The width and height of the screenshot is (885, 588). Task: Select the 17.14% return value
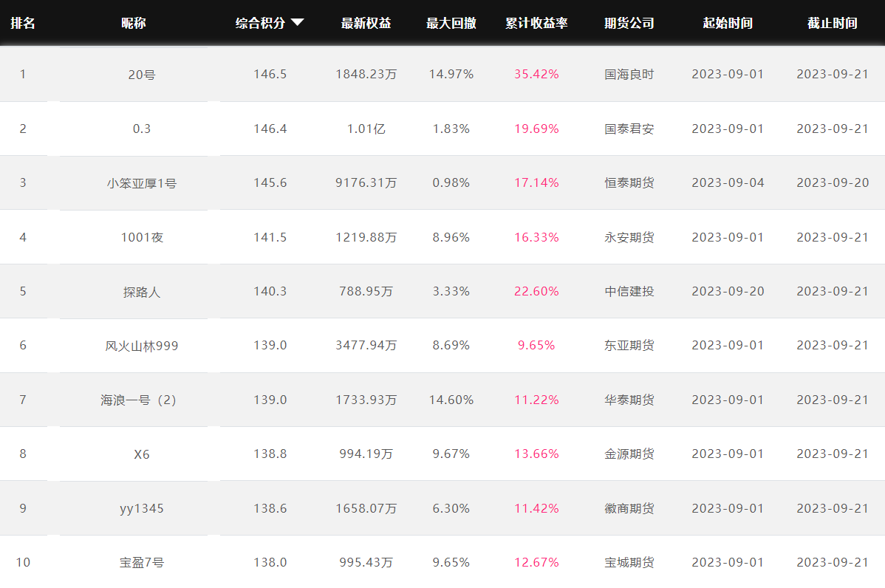point(536,183)
